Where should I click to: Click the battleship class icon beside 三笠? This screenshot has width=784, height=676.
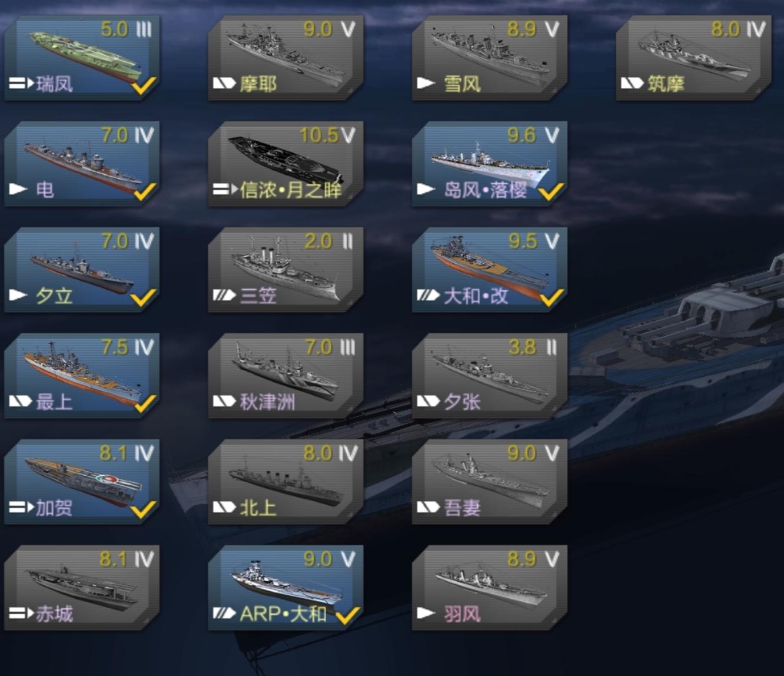[x=224, y=295]
